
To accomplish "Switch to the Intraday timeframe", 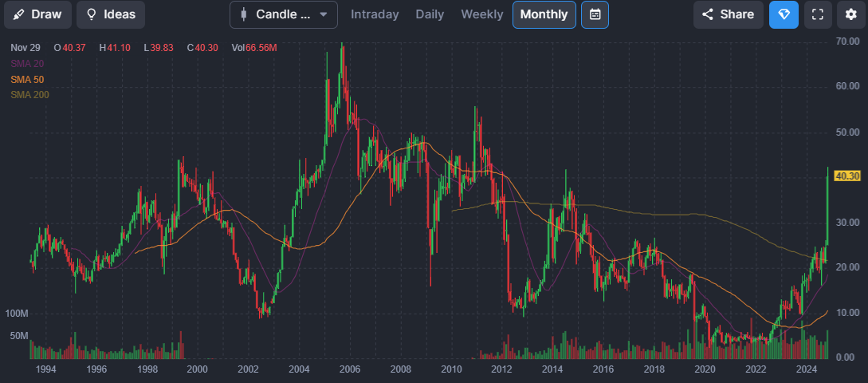I will coord(375,14).
